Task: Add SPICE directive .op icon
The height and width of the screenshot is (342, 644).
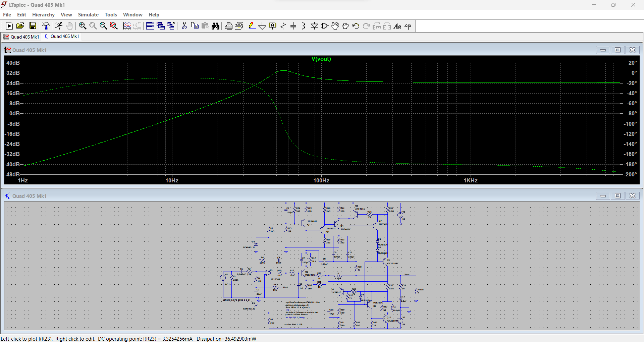Action: click(408, 26)
